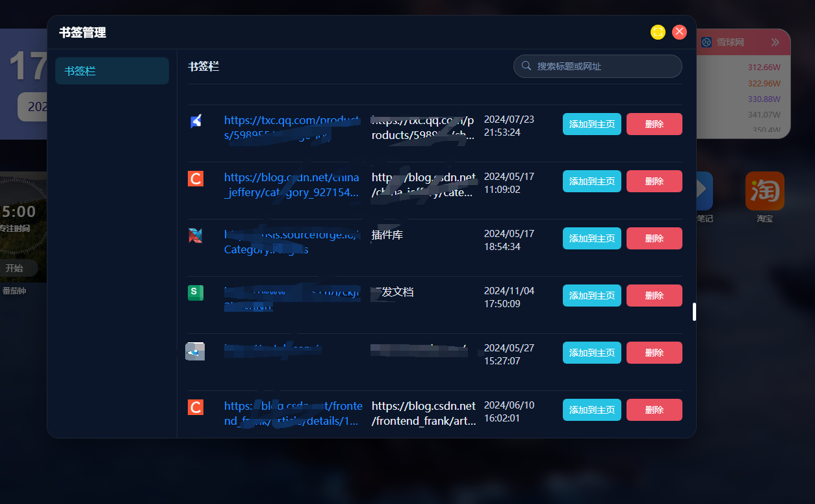Viewport: 815px width, 504px height.
Task: Delete the frontend_frank CSDN bookmark
Action: coord(654,410)
